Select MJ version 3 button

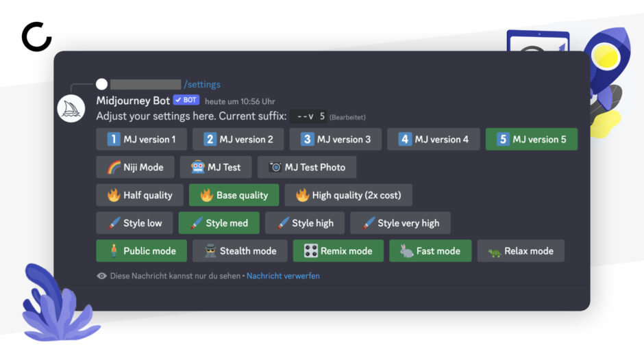tap(335, 139)
